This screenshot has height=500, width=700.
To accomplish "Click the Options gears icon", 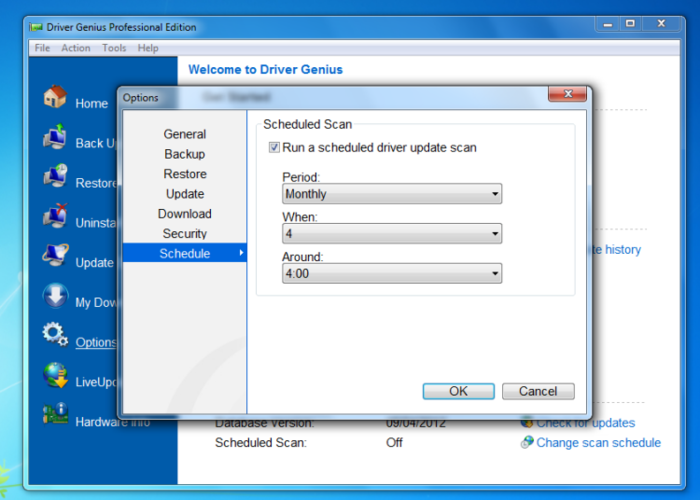I will coord(55,334).
